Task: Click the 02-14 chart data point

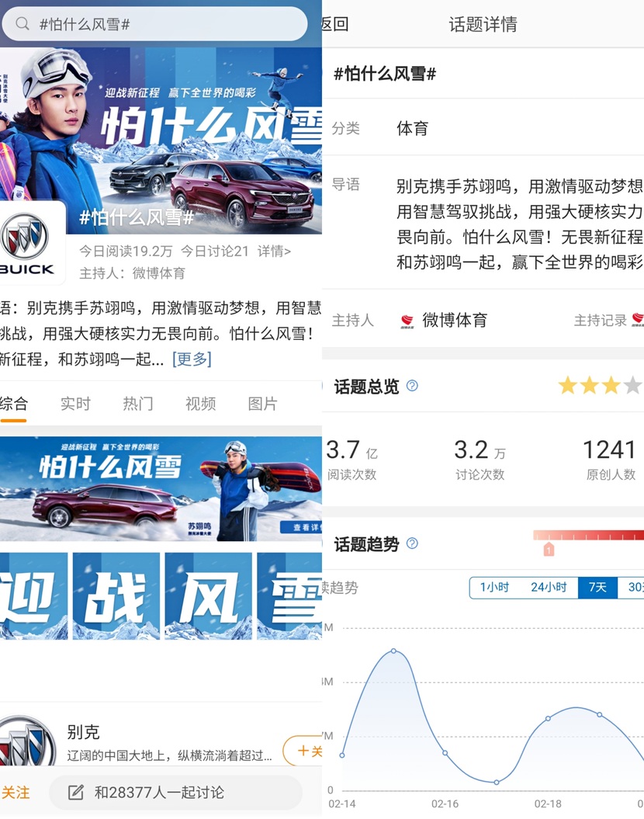Action: [x=342, y=755]
